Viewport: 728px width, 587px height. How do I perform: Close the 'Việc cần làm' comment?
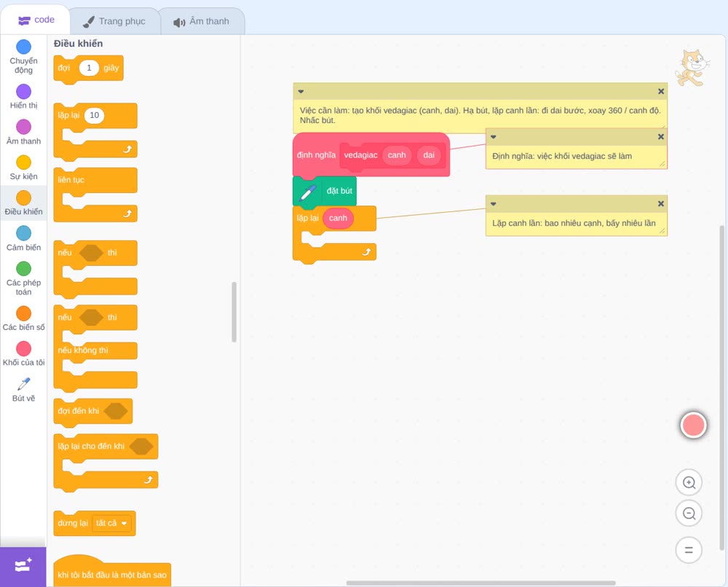pyautogui.click(x=661, y=92)
